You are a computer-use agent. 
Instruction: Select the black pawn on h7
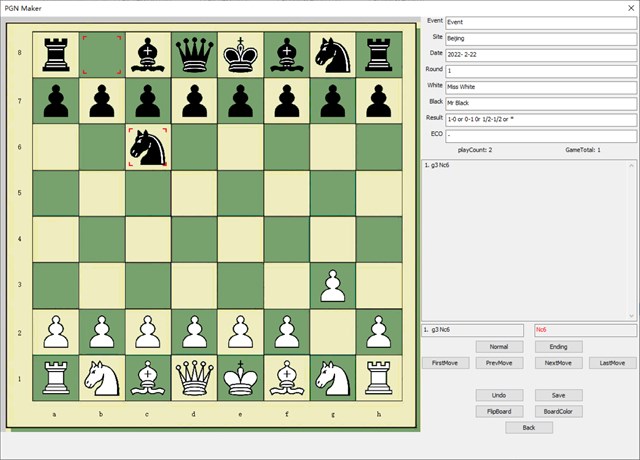[379, 101]
